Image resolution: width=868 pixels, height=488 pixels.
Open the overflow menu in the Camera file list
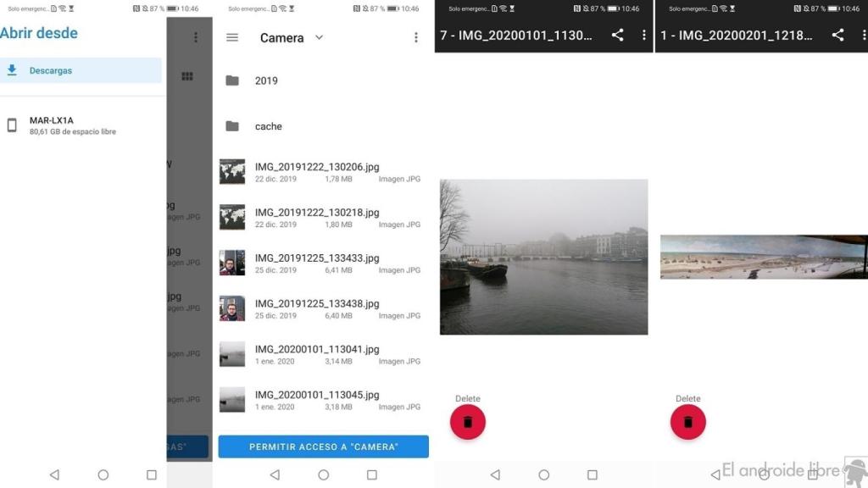click(x=415, y=38)
